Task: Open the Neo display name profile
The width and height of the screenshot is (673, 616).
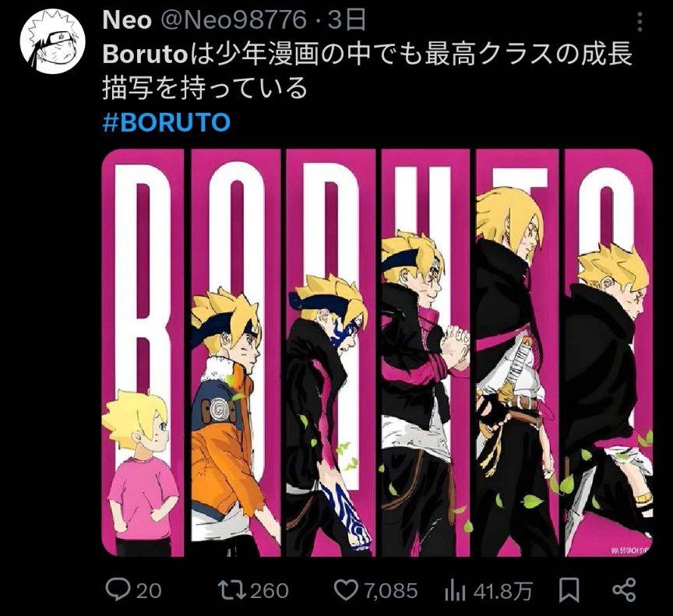Action: (x=127, y=20)
